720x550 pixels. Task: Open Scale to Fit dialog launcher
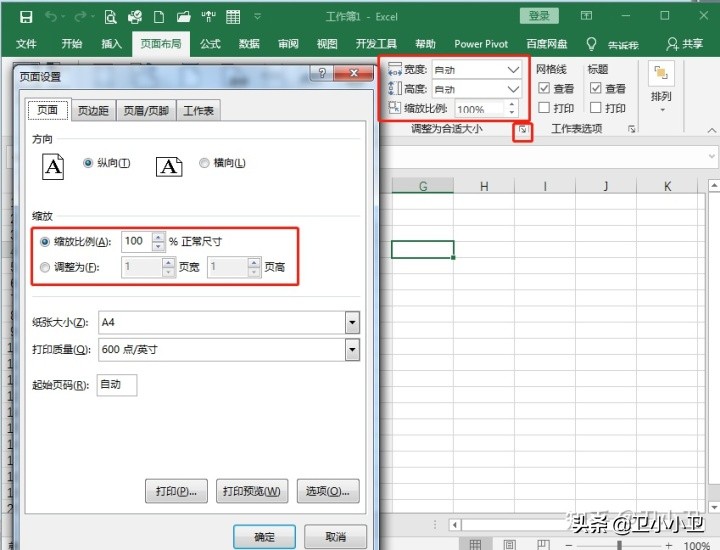523,130
